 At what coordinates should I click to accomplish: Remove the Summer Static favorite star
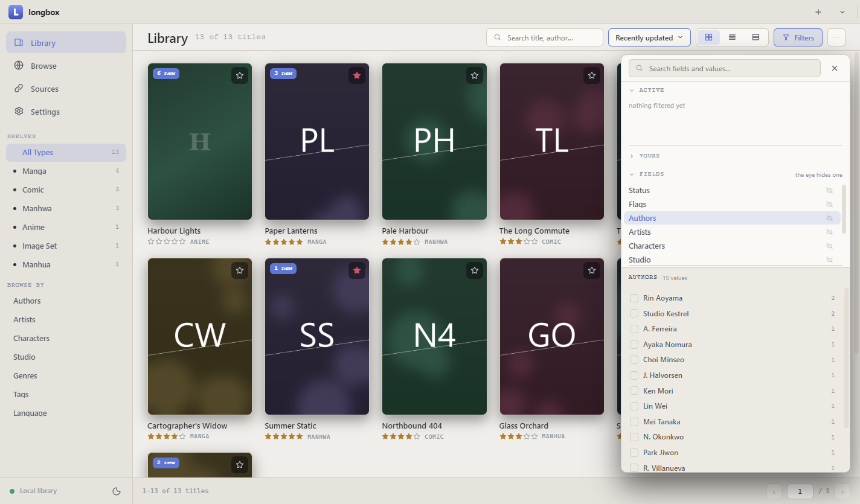(x=357, y=270)
